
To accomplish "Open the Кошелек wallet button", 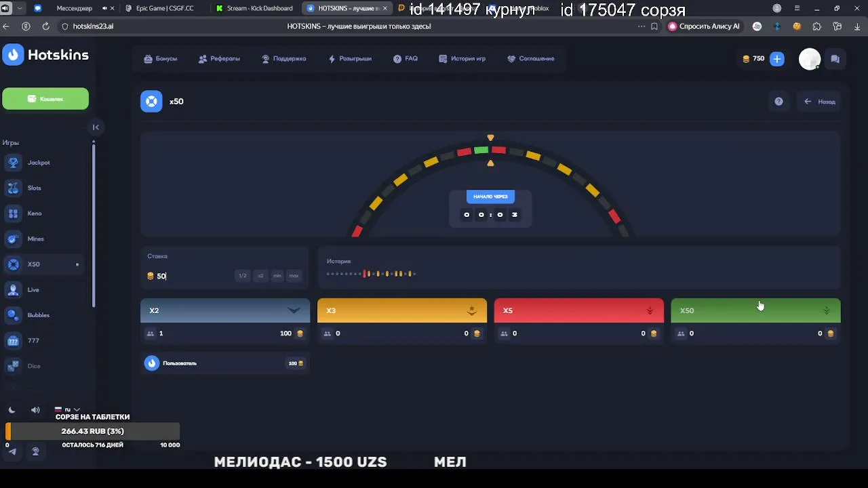I will click(45, 98).
